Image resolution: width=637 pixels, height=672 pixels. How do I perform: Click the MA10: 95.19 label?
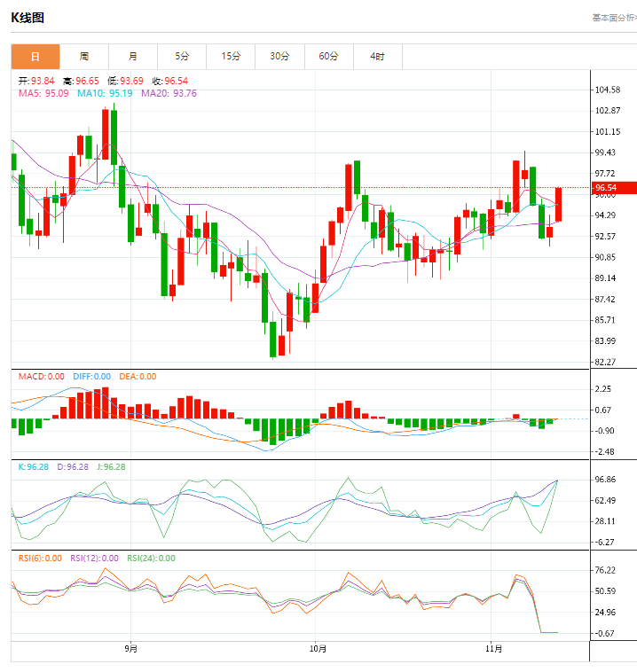tap(105, 93)
